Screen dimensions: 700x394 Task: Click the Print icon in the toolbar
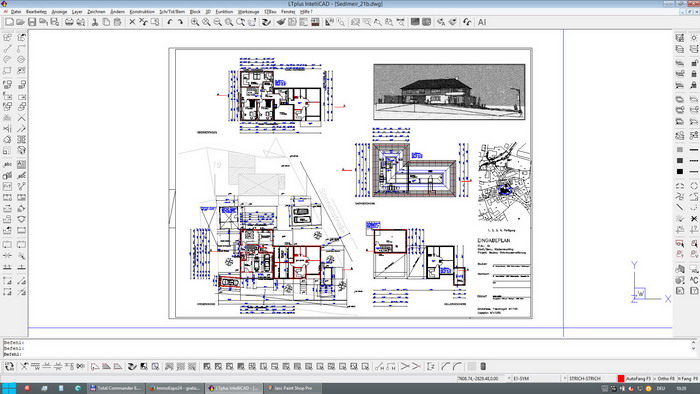click(69, 22)
